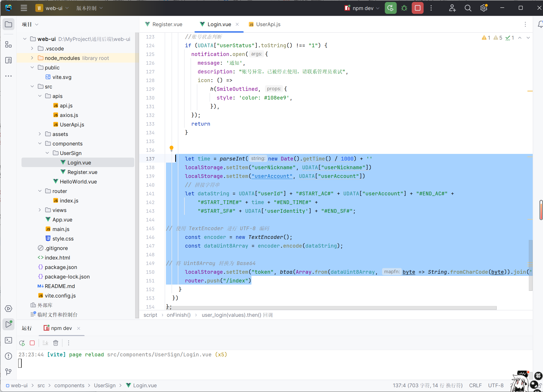Image resolution: width=543 pixels, height=392 pixels.
Task: Open HelloWorld.vue in the project tree
Action: (78, 181)
